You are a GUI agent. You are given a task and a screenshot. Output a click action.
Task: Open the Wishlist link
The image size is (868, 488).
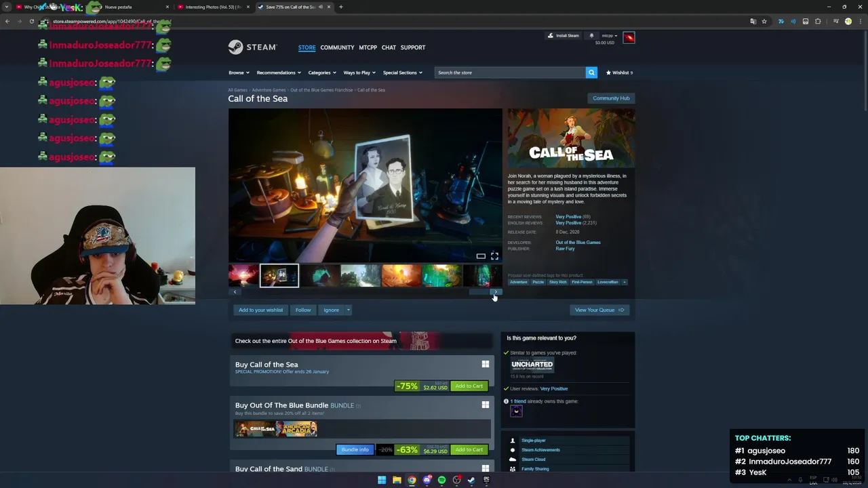click(x=619, y=73)
